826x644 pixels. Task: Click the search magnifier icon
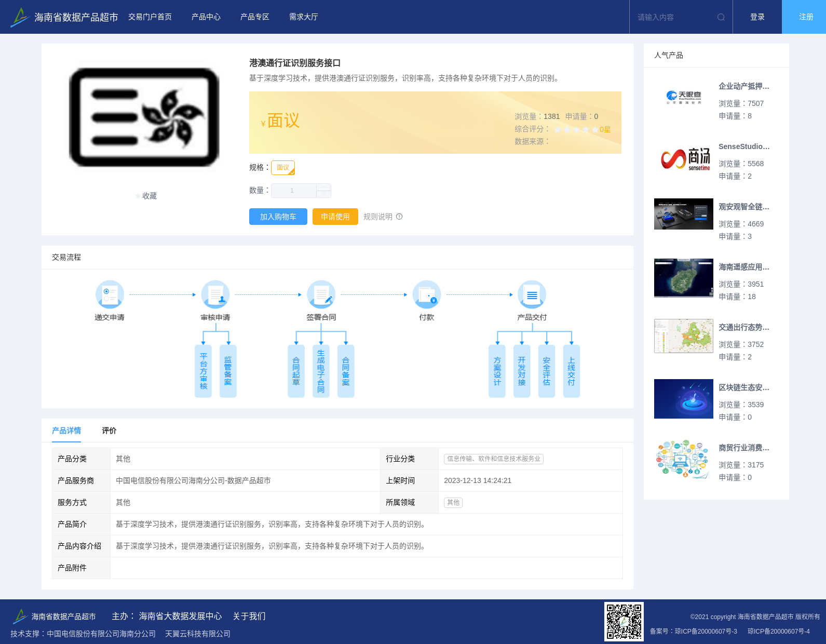pyautogui.click(x=721, y=17)
